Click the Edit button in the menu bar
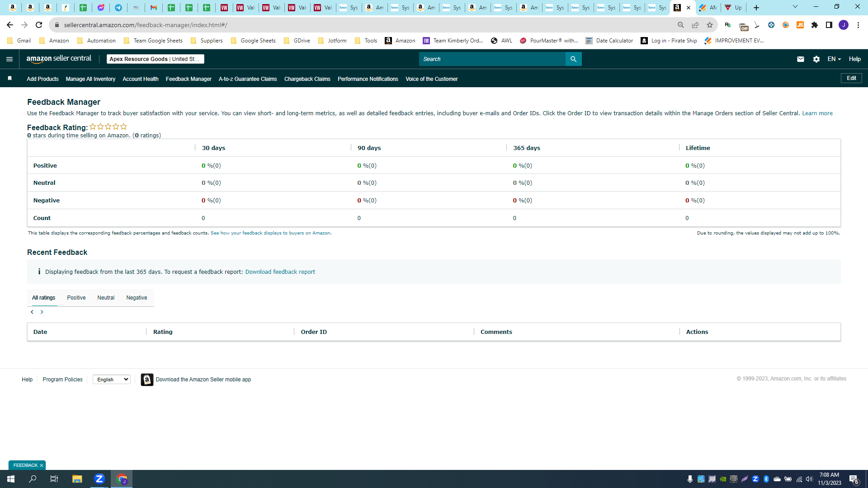This screenshot has width=868, height=488. [851, 78]
